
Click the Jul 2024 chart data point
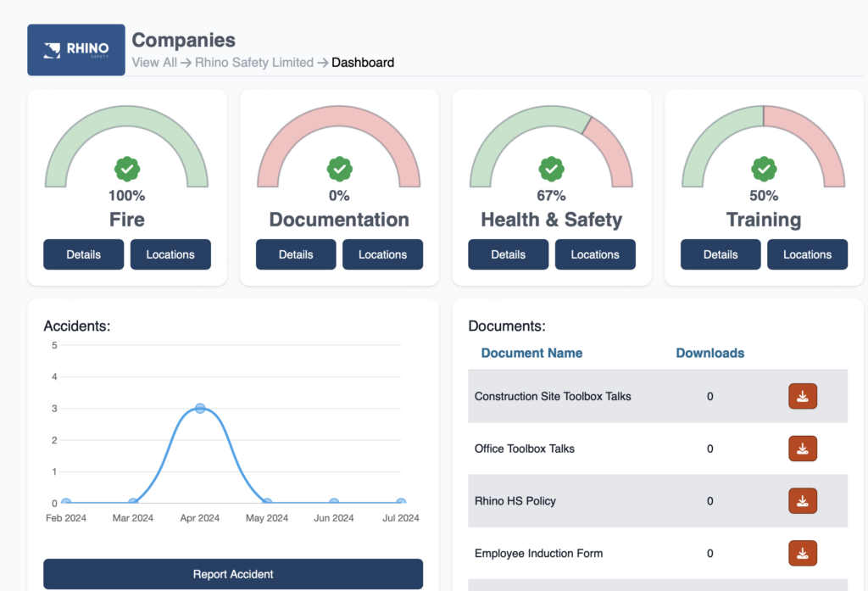(x=401, y=502)
